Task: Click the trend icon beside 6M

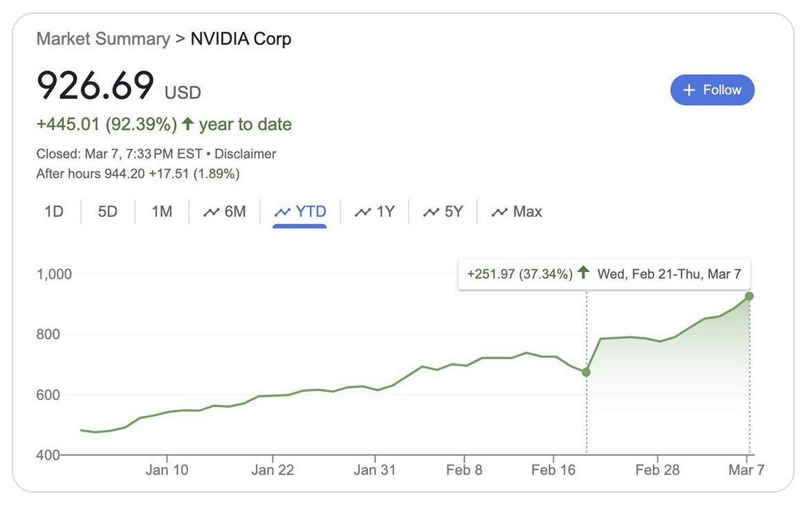Action: click(x=211, y=212)
